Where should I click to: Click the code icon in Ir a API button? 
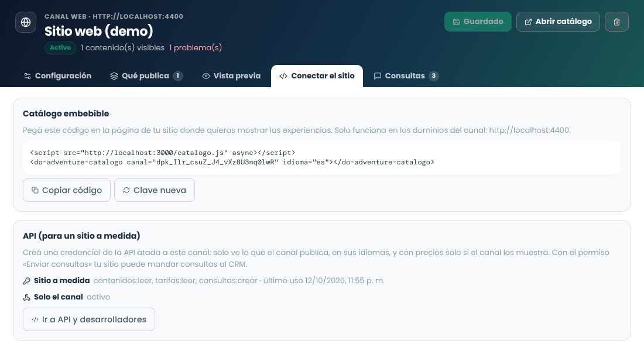(35, 319)
